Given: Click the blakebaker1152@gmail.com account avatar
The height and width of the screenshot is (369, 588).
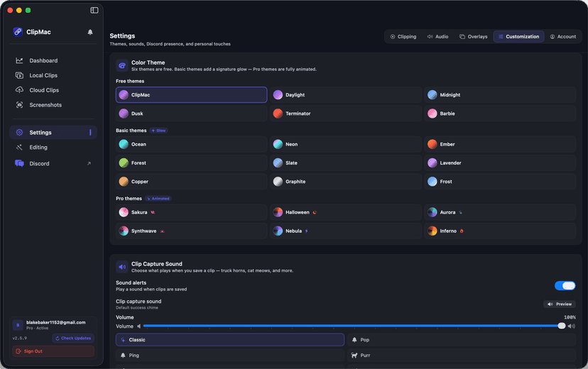Looking at the screenshot, I should coord(18,325).
